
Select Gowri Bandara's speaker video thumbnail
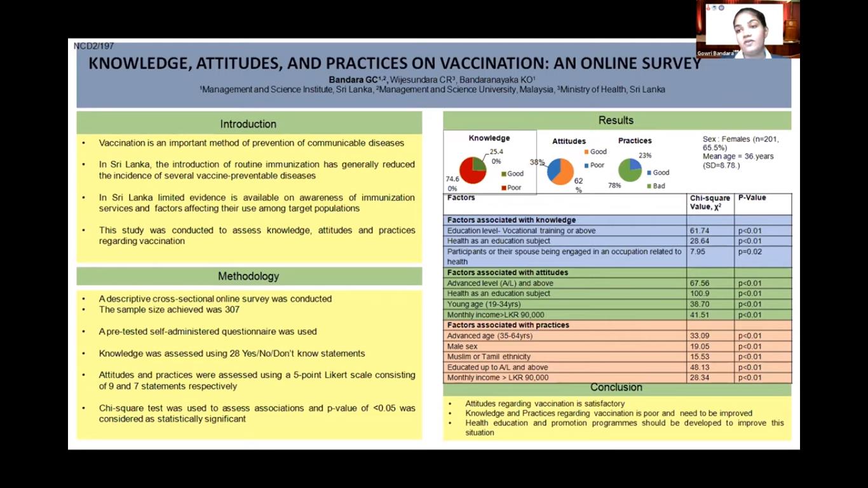[x=748, y=29]
